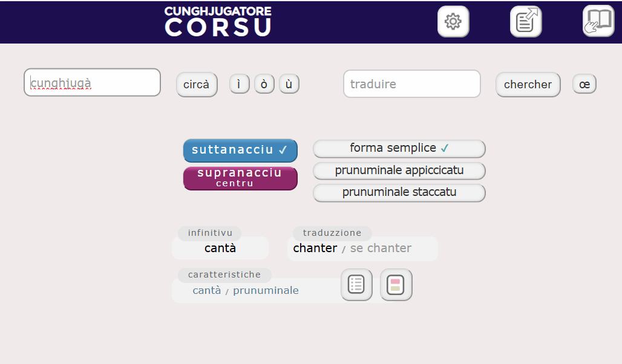Insert the ò accented character
This screenshot has width=622, height=364.
coord(264,84)
